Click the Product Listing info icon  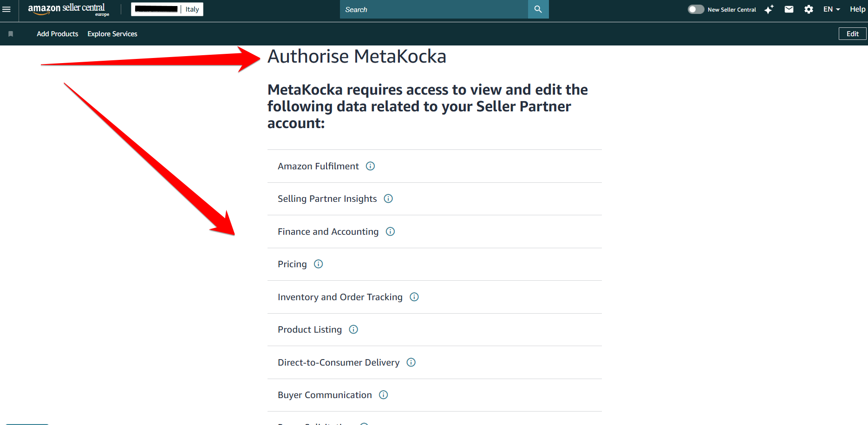tap(353, 329)
